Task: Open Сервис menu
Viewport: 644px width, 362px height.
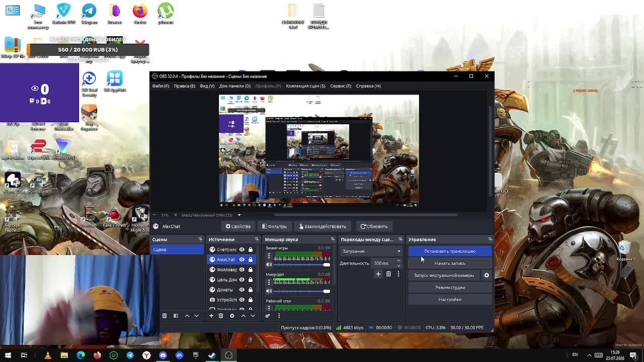Action: click(x=341, y=86)
